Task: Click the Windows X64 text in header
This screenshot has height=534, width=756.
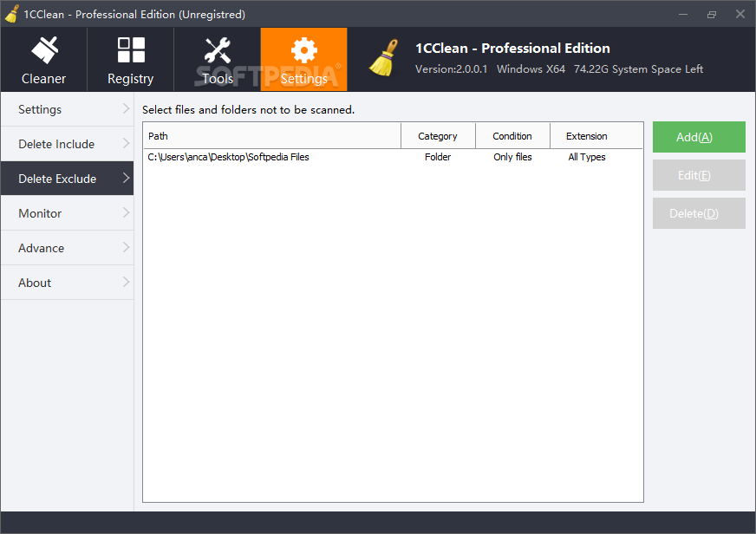Action: pyautogui.click(x=531, y=69)
